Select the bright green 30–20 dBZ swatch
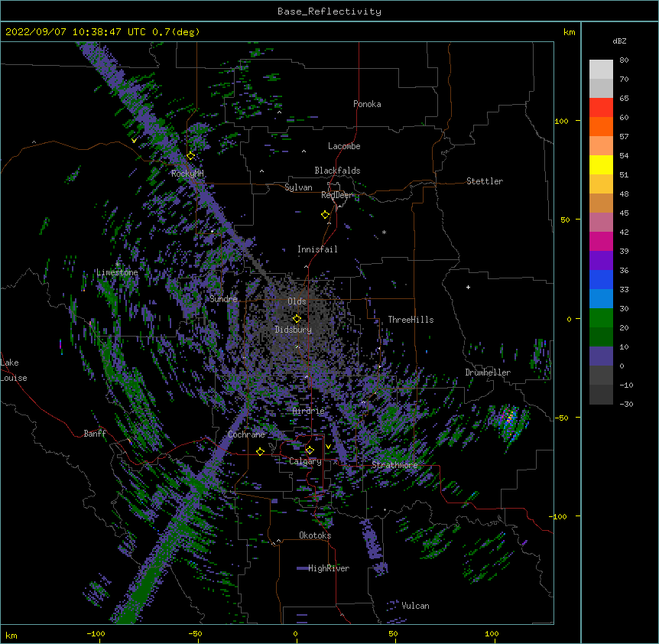Screen dimensions: 659x644 (601, 318)
